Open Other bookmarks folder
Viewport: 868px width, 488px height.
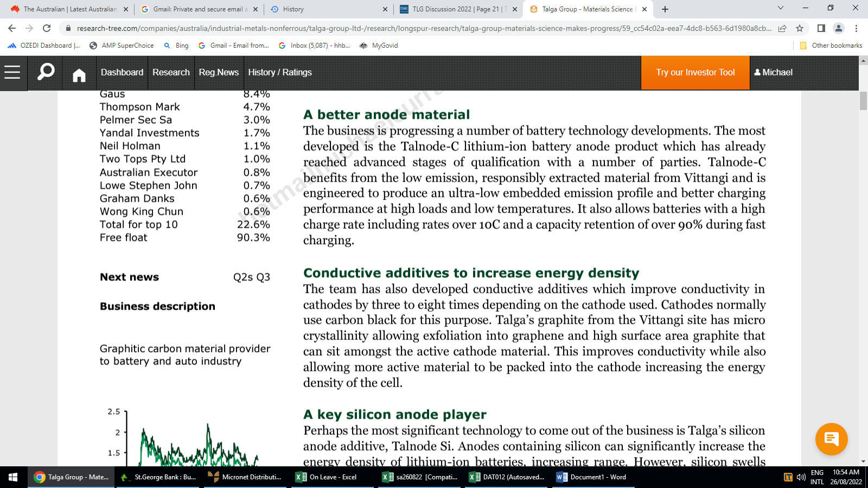coord(831,46)
